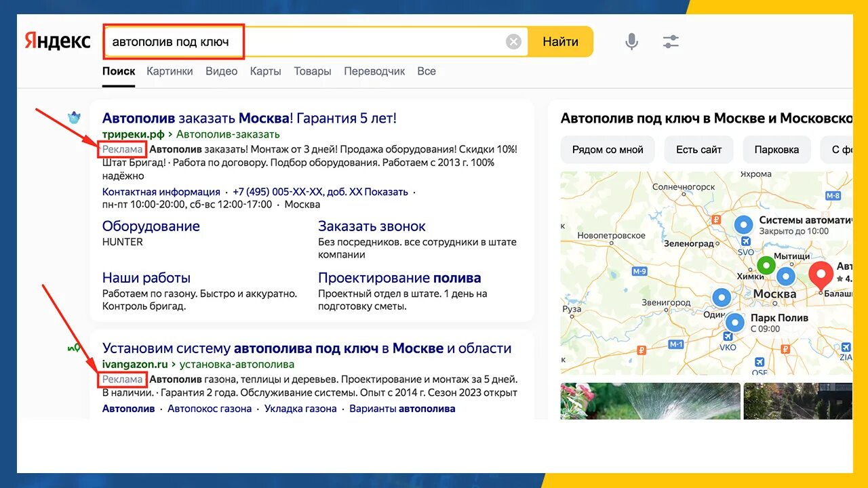Switch to the Поиск tab

click(119, 71)
